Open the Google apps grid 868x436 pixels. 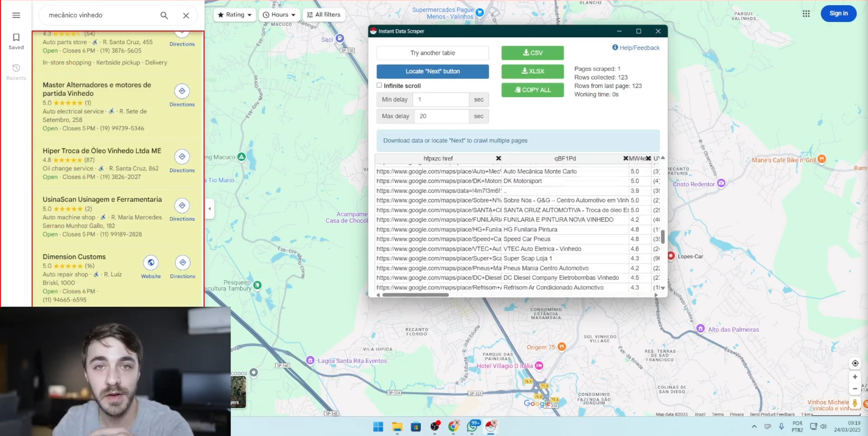806,13
